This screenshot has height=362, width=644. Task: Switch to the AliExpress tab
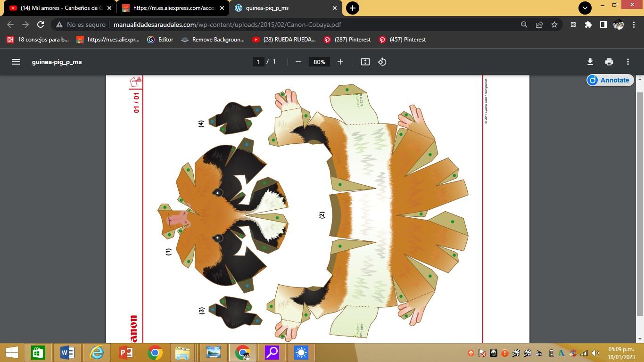pos(173,8)
